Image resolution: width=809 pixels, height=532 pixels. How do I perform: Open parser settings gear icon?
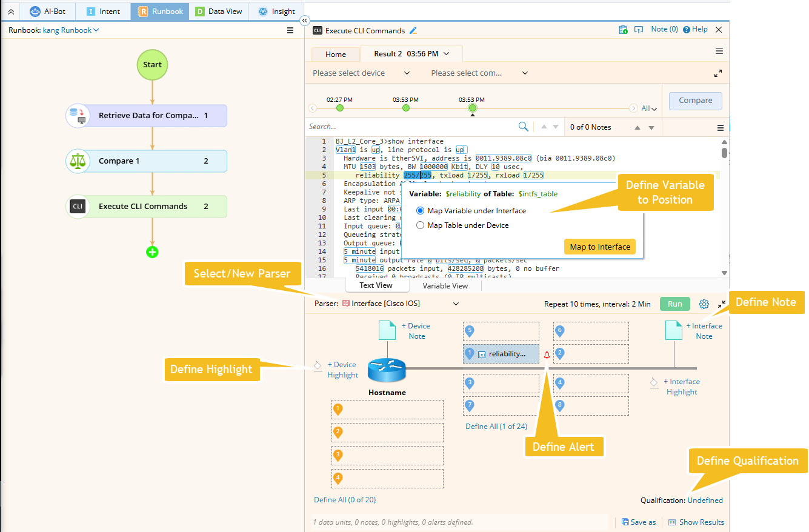tap(704, 304)
